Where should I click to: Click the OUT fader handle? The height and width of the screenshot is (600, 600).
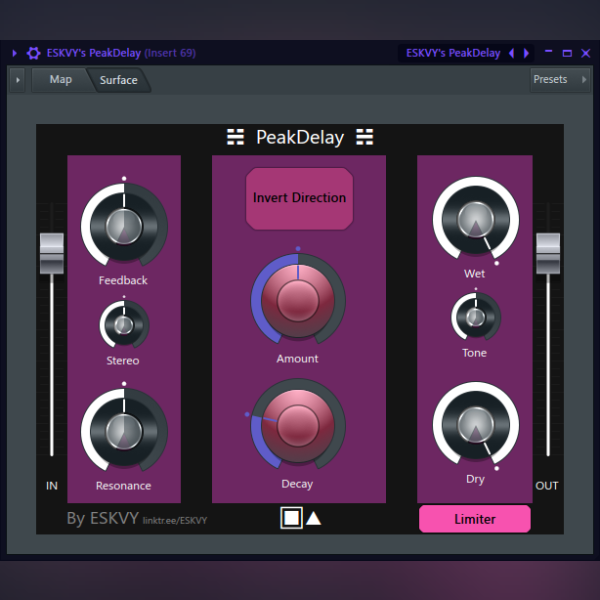click(x=548, y=253)
